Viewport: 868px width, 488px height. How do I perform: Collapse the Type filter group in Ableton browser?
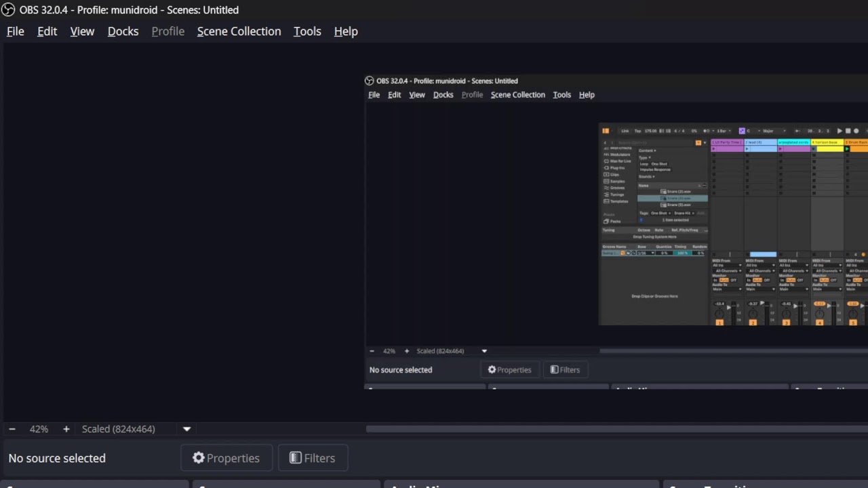click(644, 158)
